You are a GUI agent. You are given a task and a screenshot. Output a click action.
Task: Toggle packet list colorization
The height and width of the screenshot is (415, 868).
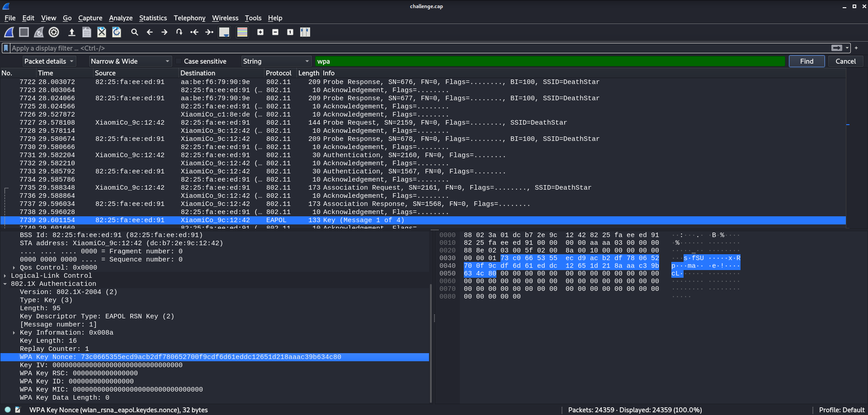[242, 32]
